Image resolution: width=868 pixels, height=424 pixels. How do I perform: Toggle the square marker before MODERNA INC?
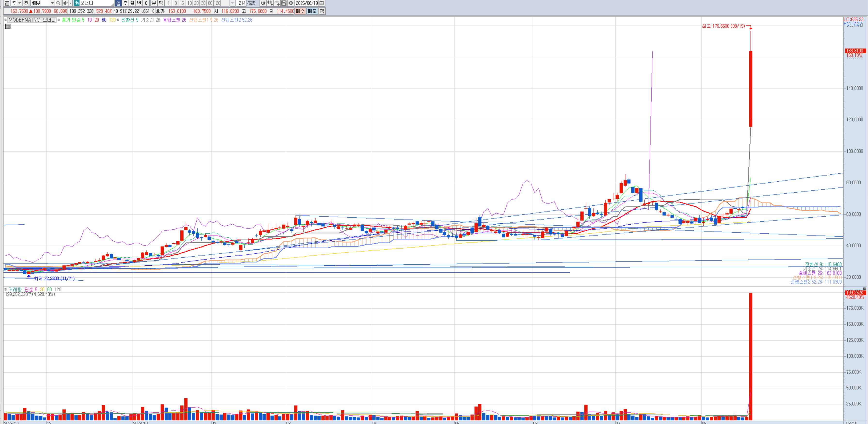tap(5, 20)
